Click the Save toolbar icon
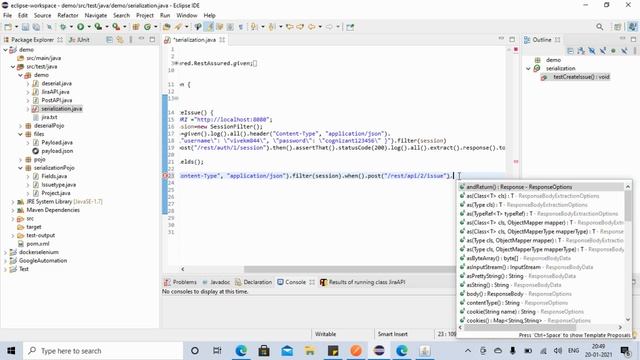640x360 pixels. tap(25, 27)
